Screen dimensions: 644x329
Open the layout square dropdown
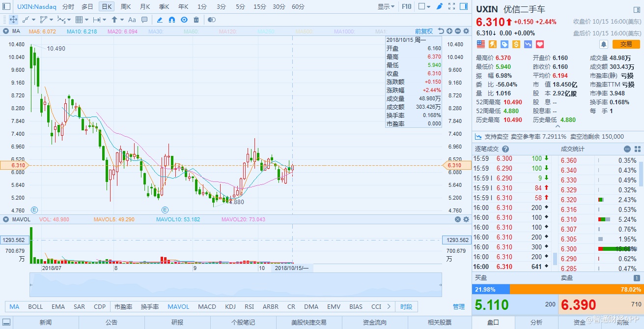(424, 6)
